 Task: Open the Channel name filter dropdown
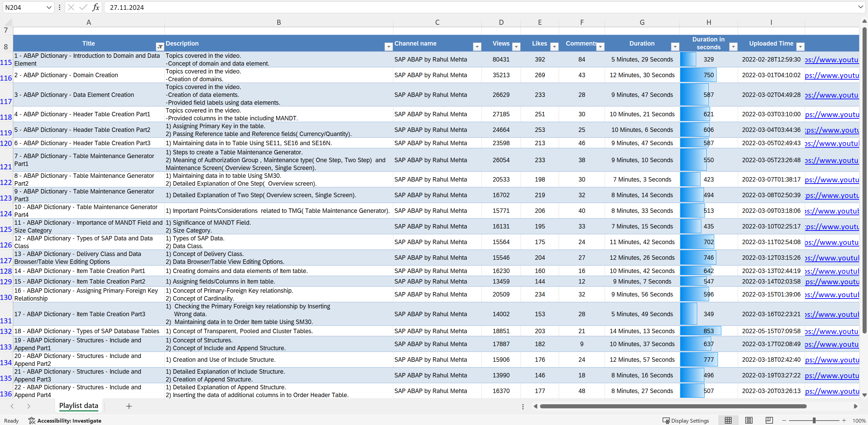(x=477, y=47)
